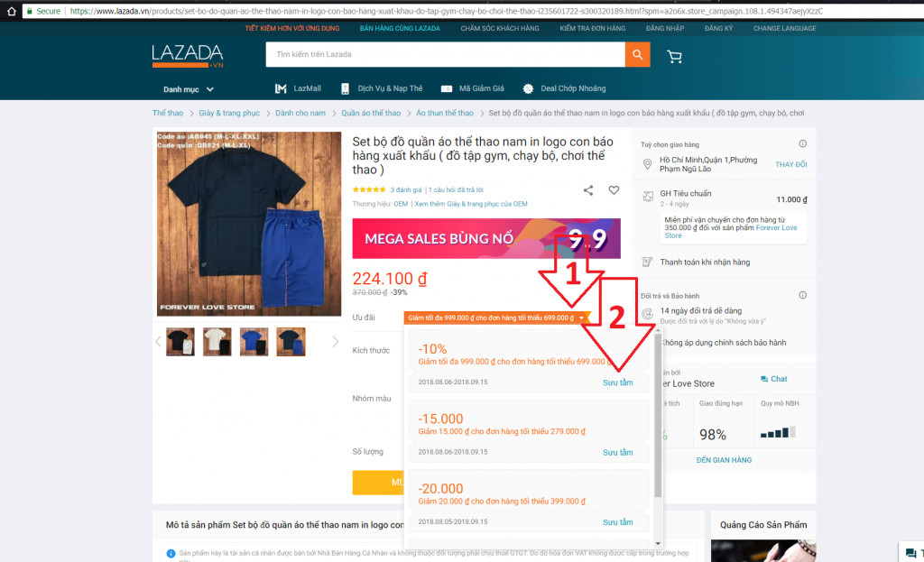
Task: Click the Dịch Vụ & Nạp Thẻ icon
Action: 344,88
